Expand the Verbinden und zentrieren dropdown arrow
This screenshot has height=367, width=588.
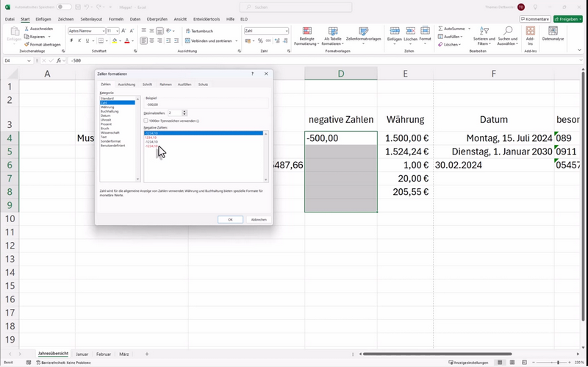coord(235,41)
